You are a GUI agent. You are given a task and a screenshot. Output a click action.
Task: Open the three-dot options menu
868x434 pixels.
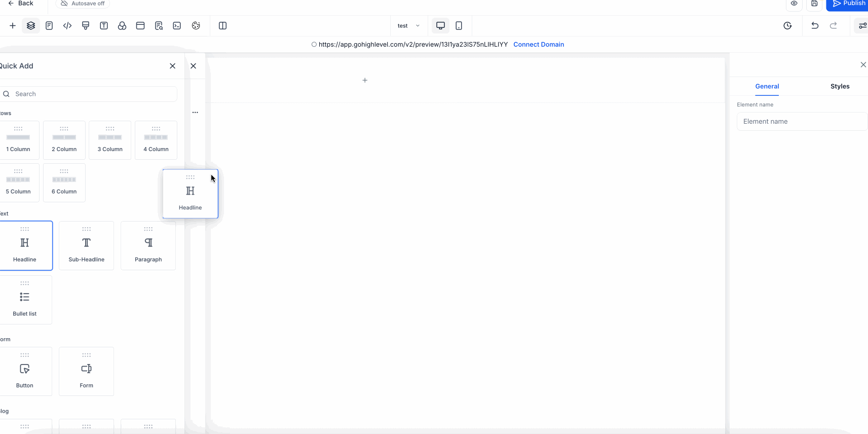[x=195, y=113]
